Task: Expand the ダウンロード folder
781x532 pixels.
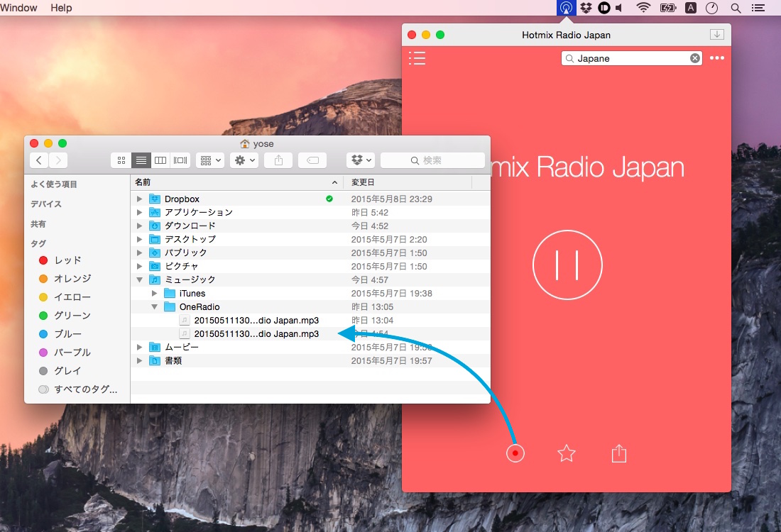Action: pyautogui.click(x=139, y=226)
